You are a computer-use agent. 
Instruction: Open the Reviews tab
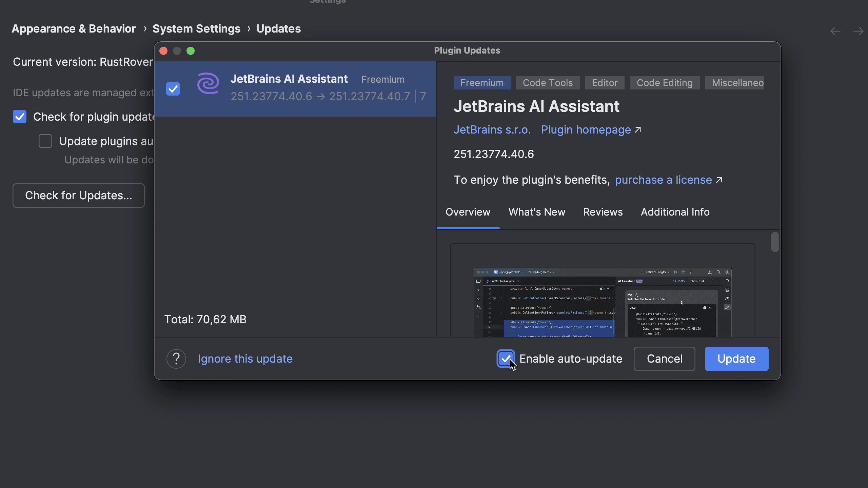(603, 212)
